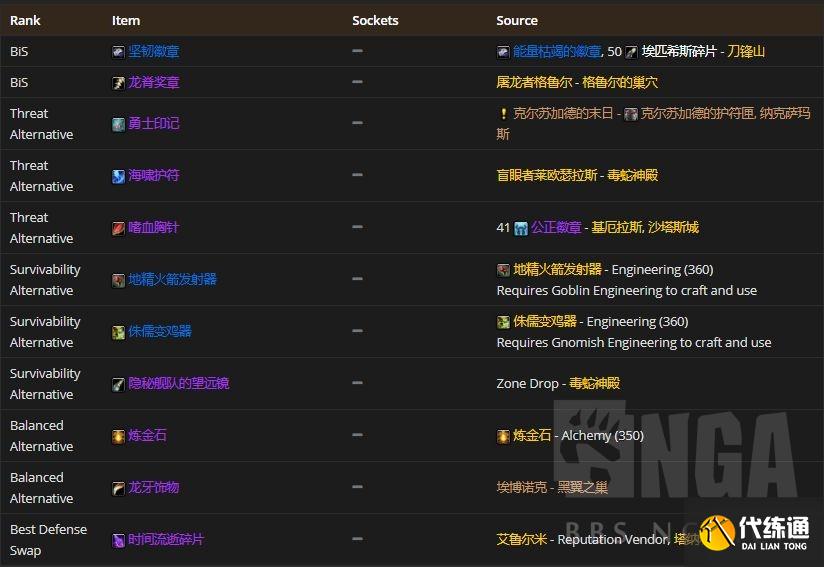Open the 嗜血胸针 item link
Image resolution: width=824 pixels, height=567 pixels.
click(153, 227)
